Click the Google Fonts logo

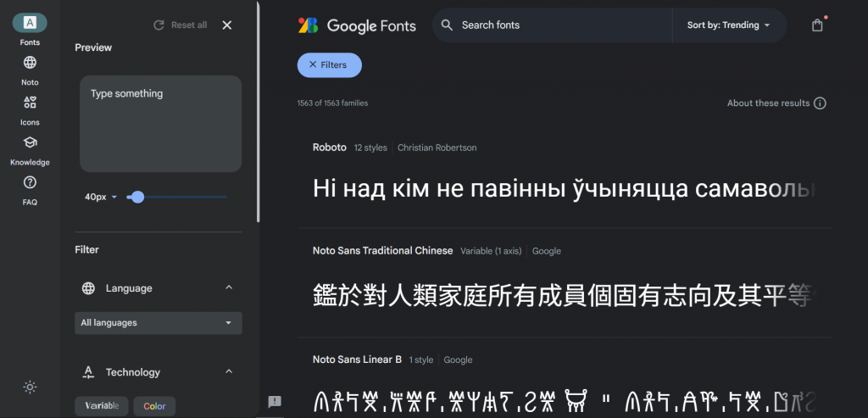coord(357,25)
